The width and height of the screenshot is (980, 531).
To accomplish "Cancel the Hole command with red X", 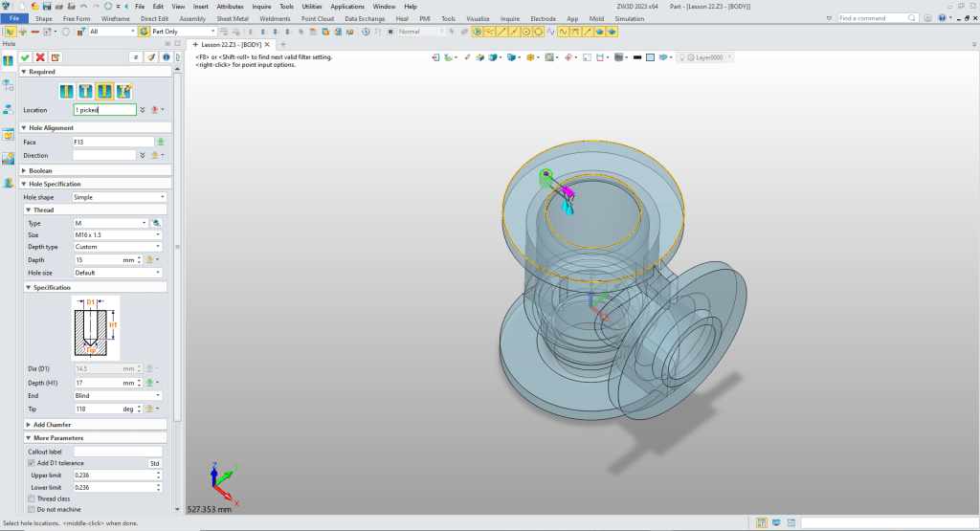I will pos(40,57).
